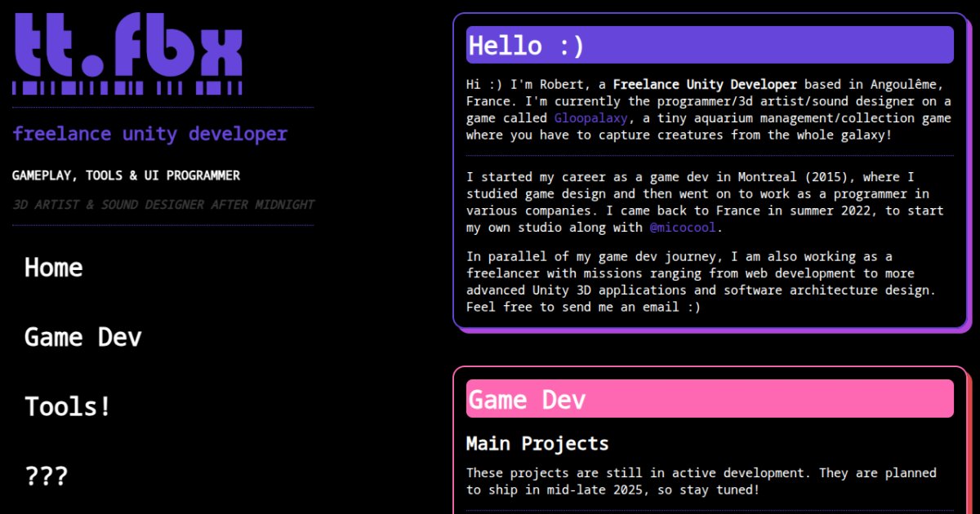Click 'GAMEPLAY, TOOLS & UI PROGRAMMER' text
Screen dimensions: 980x514
click(126, 175)
